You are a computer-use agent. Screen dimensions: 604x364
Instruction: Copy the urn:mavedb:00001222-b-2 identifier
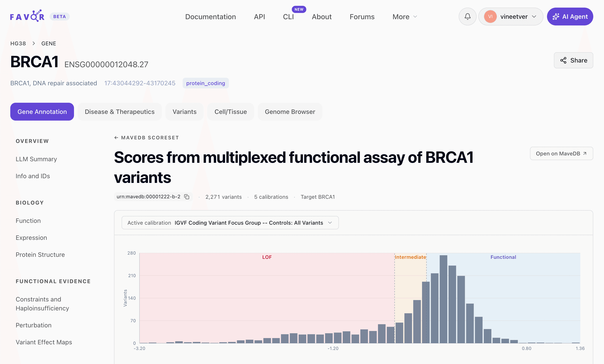click(x=187, y=197)
